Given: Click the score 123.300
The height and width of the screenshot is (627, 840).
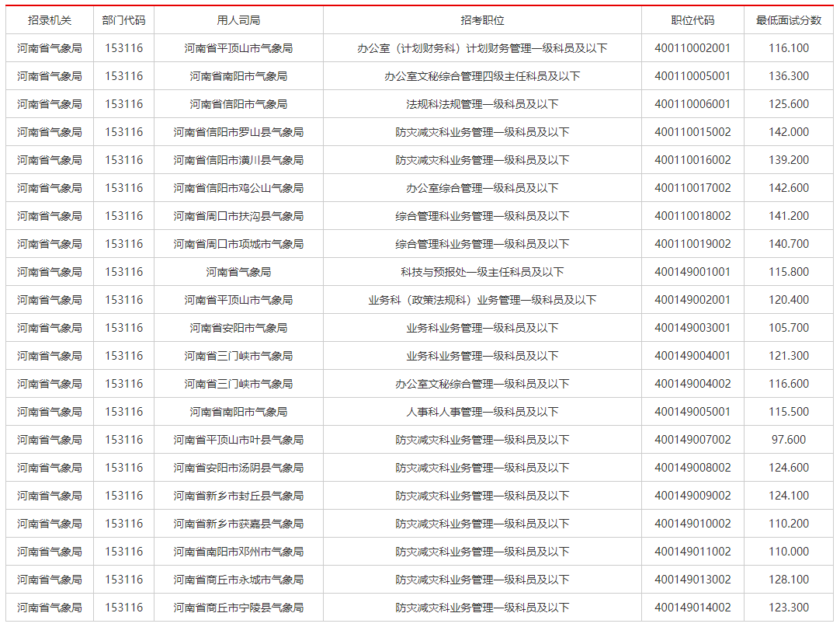Looking at the screenshot, I should [789, 608].
